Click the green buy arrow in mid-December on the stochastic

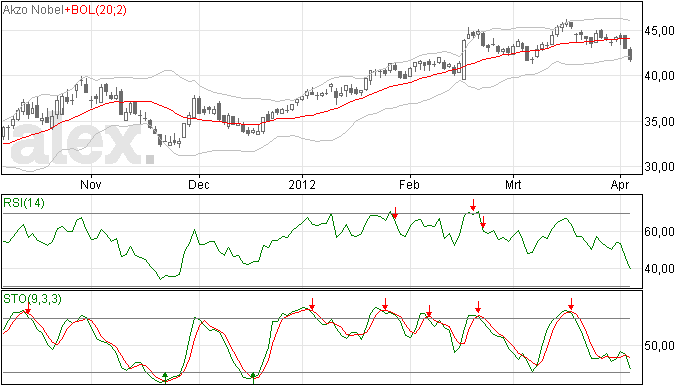(x=253, y=378)
